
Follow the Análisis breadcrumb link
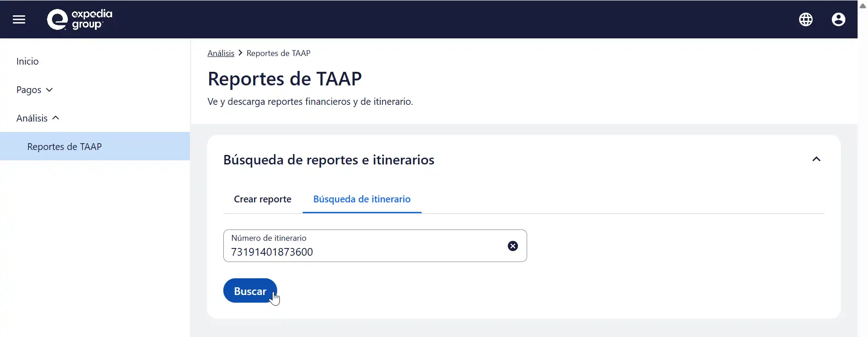[x=221, y=53]
